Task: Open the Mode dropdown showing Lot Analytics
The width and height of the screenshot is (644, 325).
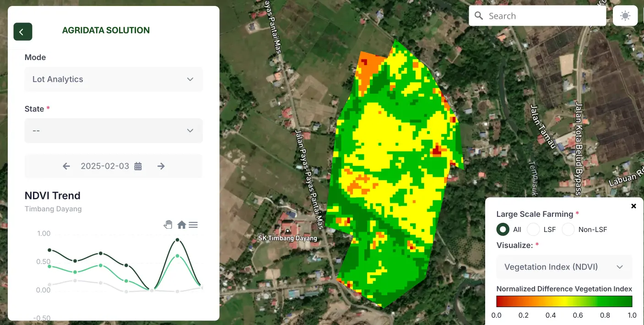Action: coord(114,79)
